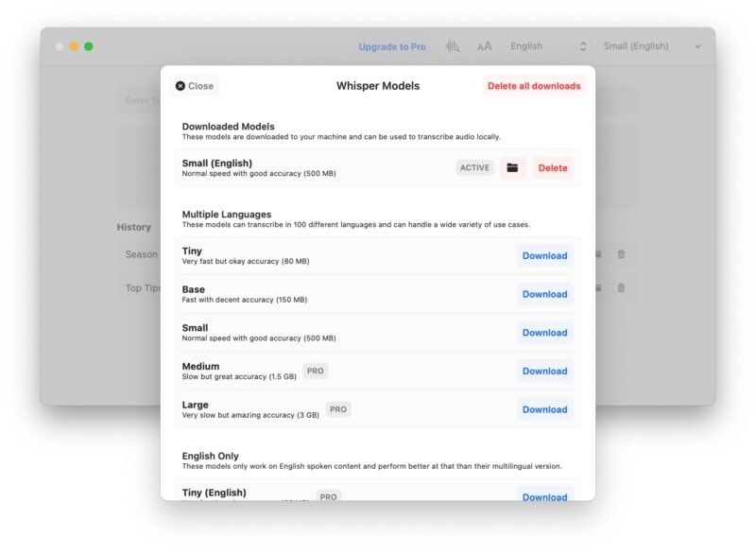Download the Medium model
The width and height of the screenshot is (756, 554).
coord(544,371)
